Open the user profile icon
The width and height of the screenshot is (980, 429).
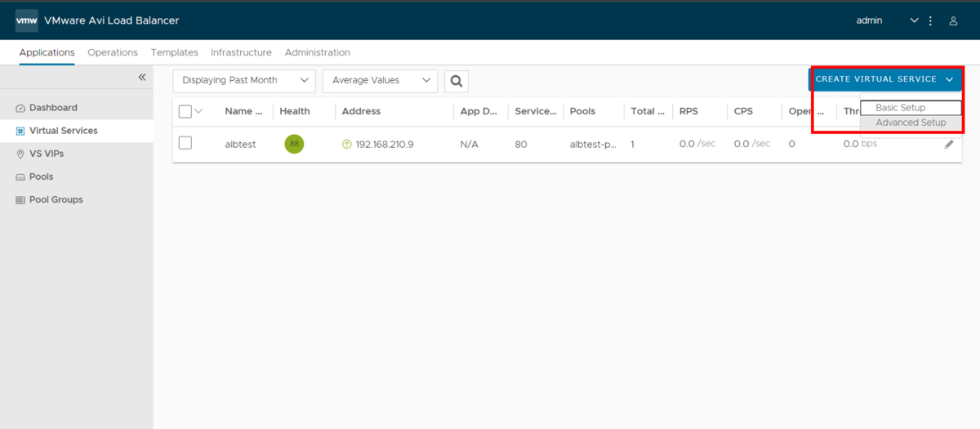click(953, 20)
